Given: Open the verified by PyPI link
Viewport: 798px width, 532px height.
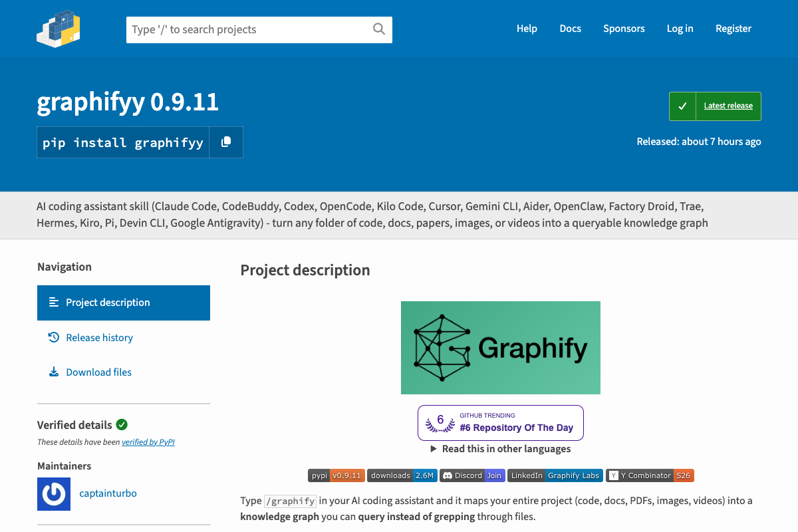Looking at the screenshot, I should coord(148,442).
